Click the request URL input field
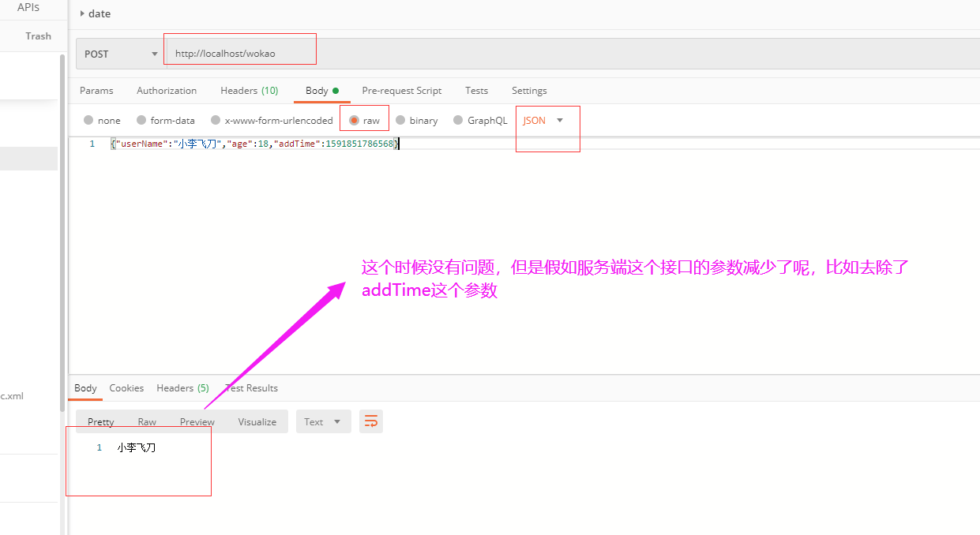This screenshot has height=535, width=980. [x=239, y=48]
